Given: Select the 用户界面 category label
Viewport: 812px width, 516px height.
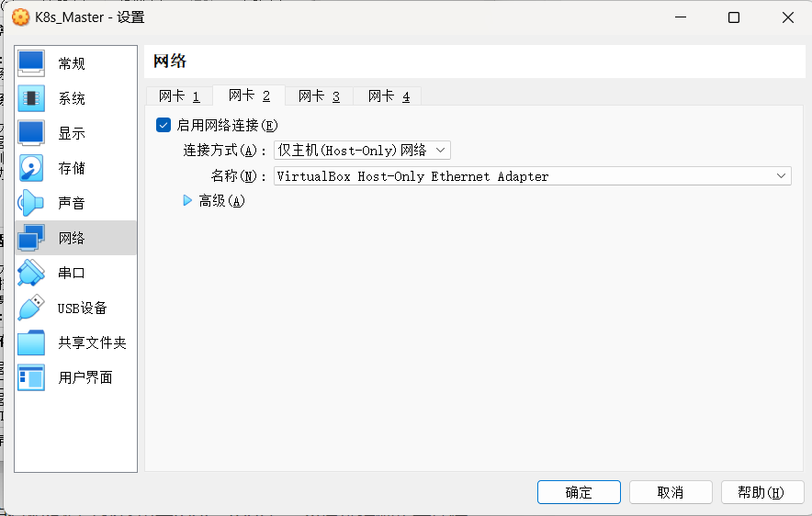Looking at the screenshot, I should (85, 377).
